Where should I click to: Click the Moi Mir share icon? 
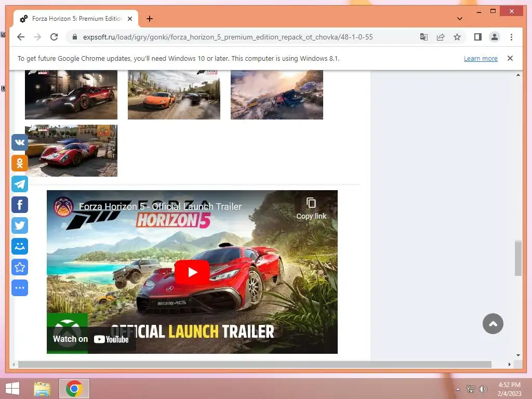click(x=20, y=246)
